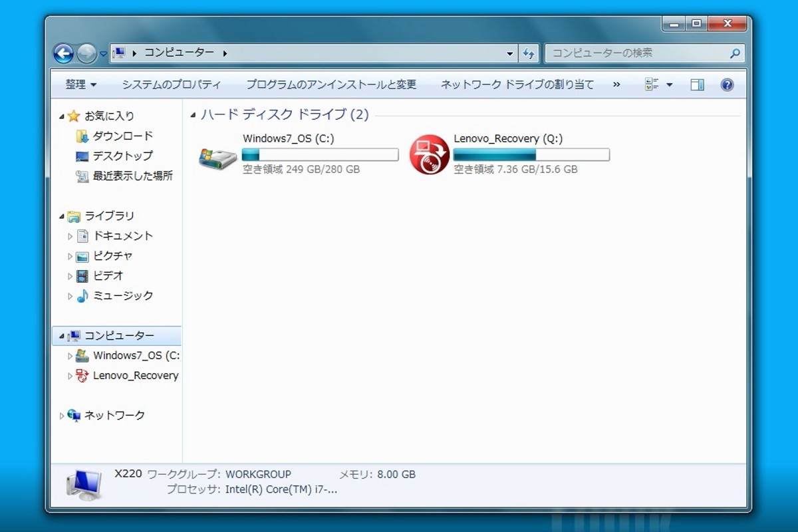Open システムのプロパティ
The image size is (798, 532).
tap(172, 84)
